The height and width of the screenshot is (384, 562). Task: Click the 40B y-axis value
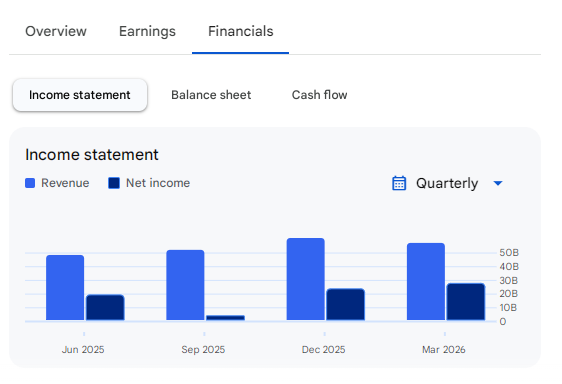[509, 267]
